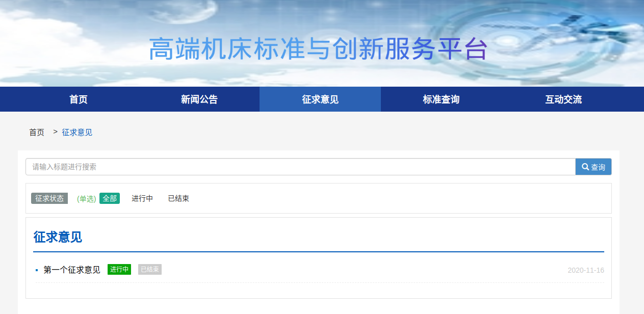Image resolution: width=644 pixels, height=314 pixels.
Task: Open the 互动交流 navigation tab
Action: tap(563, 99)
